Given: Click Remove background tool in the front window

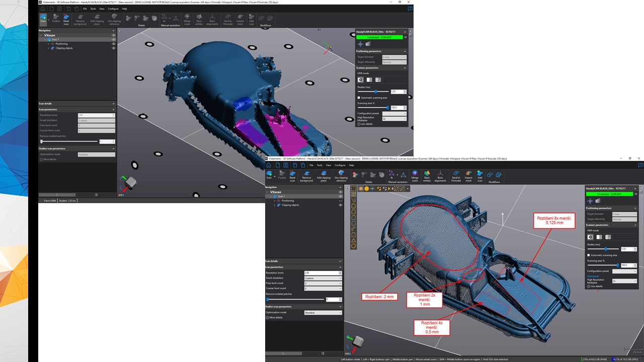Looking at the screenshot, I should 306,174.
